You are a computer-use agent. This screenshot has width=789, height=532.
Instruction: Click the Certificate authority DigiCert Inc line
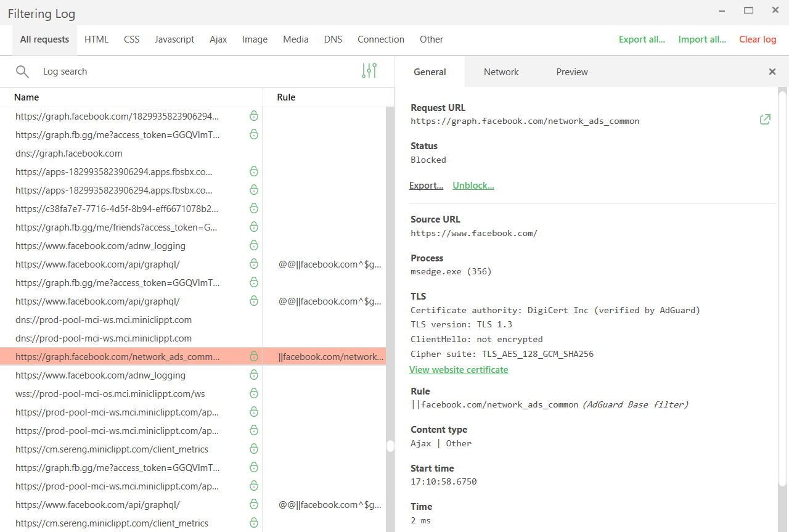[555, 310]
